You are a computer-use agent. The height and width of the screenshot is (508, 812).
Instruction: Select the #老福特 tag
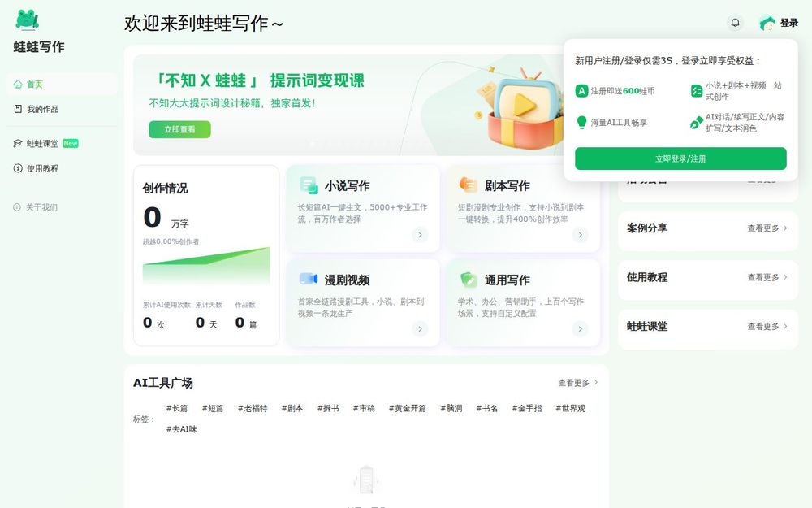(x=253, y=409)
